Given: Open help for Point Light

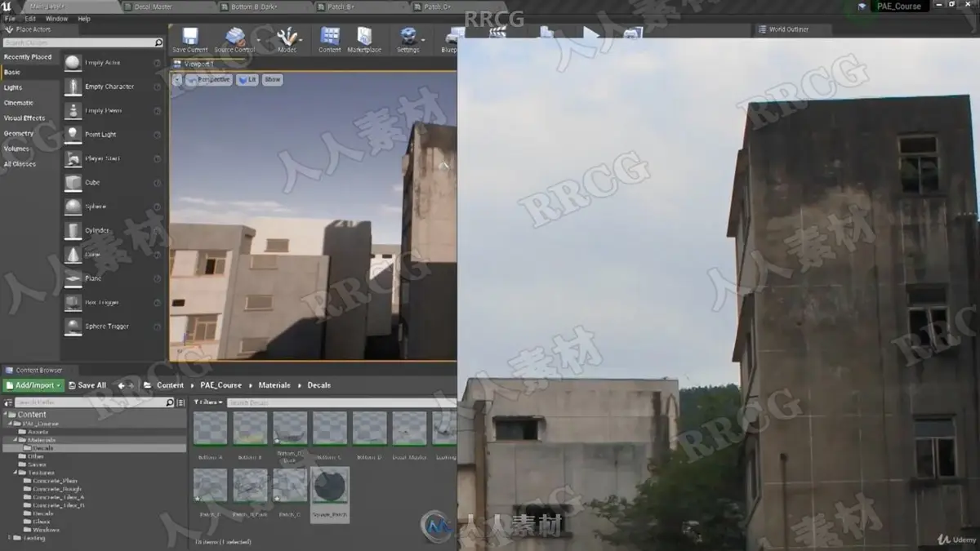Looking at the screenshot, I should pyautogui.click(x=157, y=135).
